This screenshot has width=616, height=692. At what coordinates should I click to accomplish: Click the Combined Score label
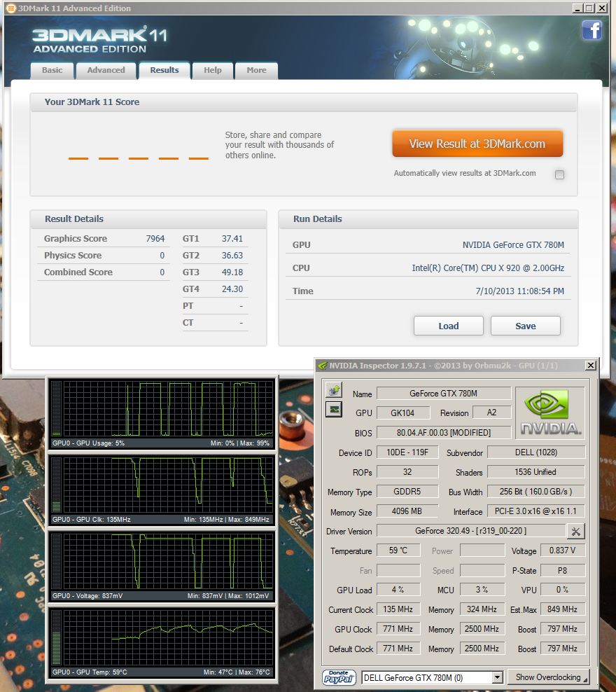(78, 272)
